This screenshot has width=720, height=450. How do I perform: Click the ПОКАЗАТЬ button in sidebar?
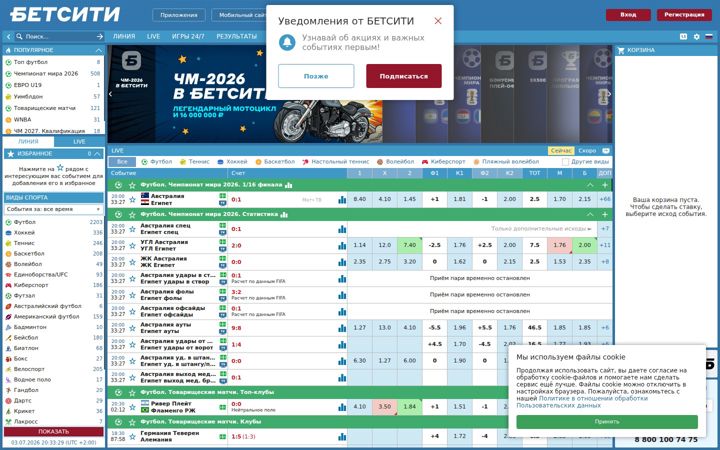(x=53, y=432)
